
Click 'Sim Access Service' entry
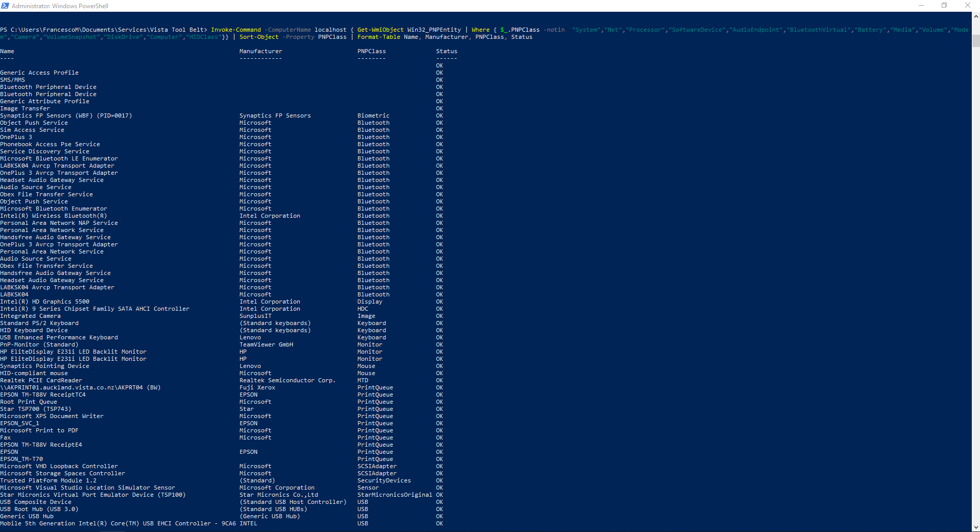tap(32, 130)
